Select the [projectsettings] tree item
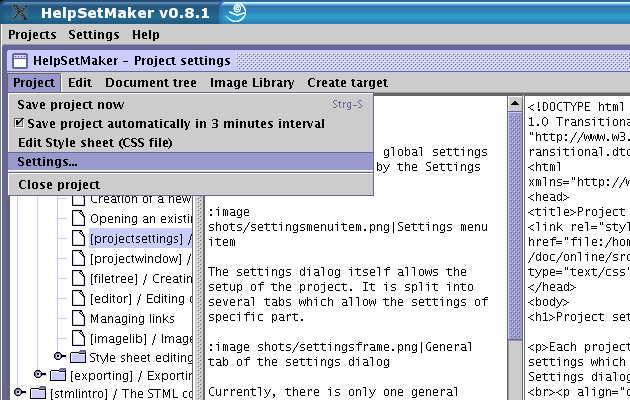This screenshot has height=400, width=630. click(141, 239)
